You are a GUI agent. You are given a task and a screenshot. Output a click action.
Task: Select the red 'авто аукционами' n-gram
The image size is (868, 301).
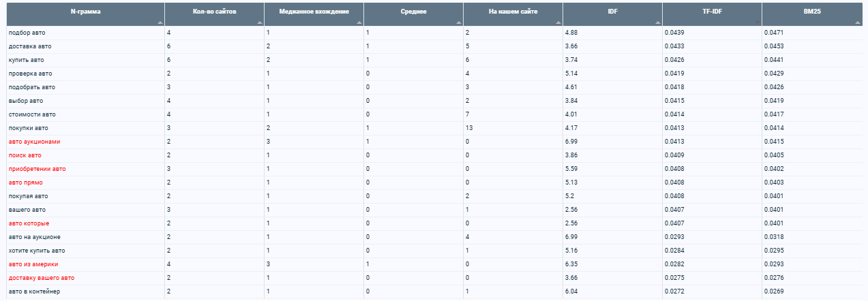click(35, 142)
